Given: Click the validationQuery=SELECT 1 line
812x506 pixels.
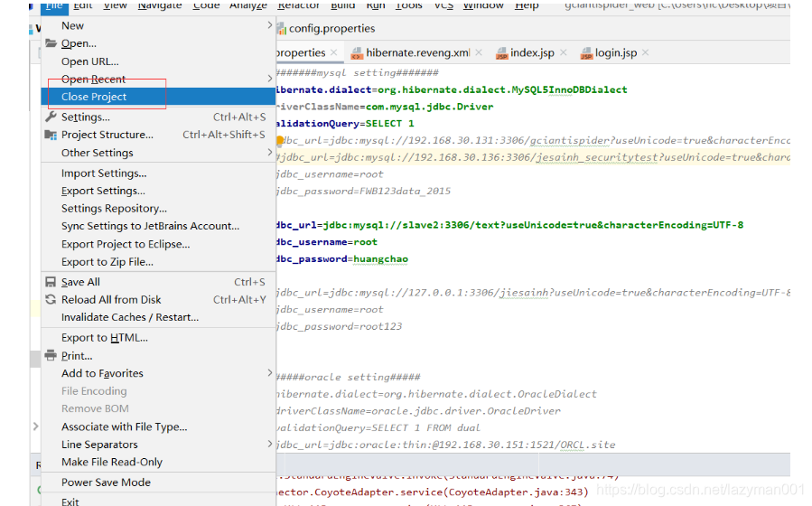Looking at the screenshot, I should (345, 123).
